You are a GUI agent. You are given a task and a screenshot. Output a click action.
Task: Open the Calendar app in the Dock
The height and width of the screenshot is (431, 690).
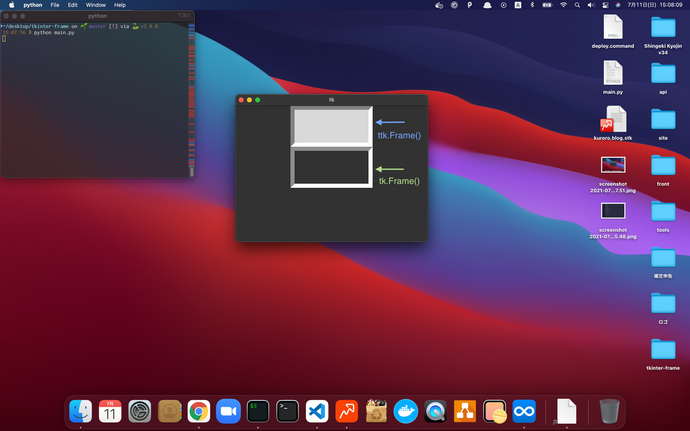tap(110, 411)
